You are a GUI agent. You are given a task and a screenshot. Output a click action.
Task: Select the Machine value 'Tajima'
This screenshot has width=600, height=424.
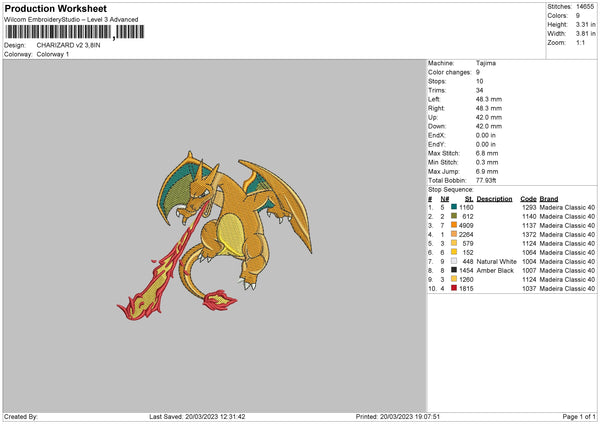pos(486,63)
